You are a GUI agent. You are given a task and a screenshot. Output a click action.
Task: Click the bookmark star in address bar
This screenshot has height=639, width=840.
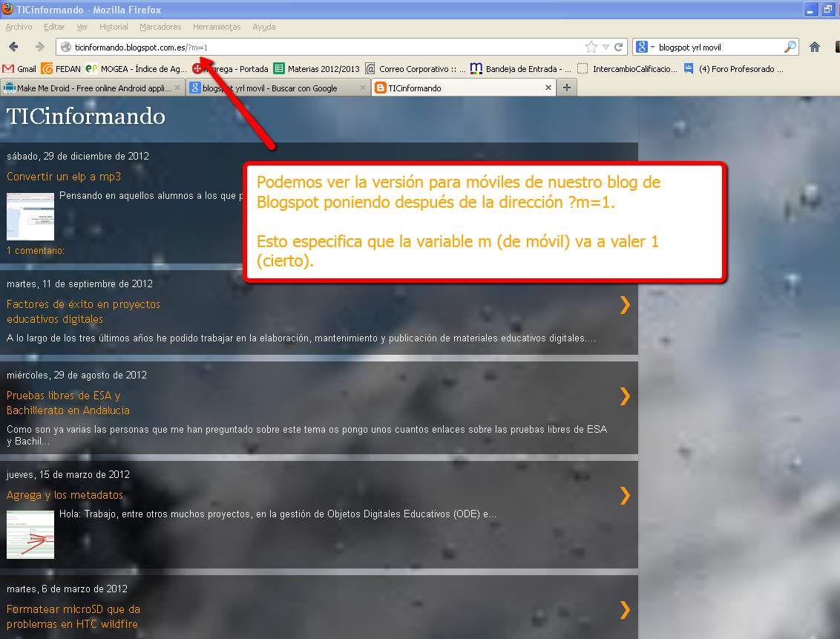coord(591,47)
